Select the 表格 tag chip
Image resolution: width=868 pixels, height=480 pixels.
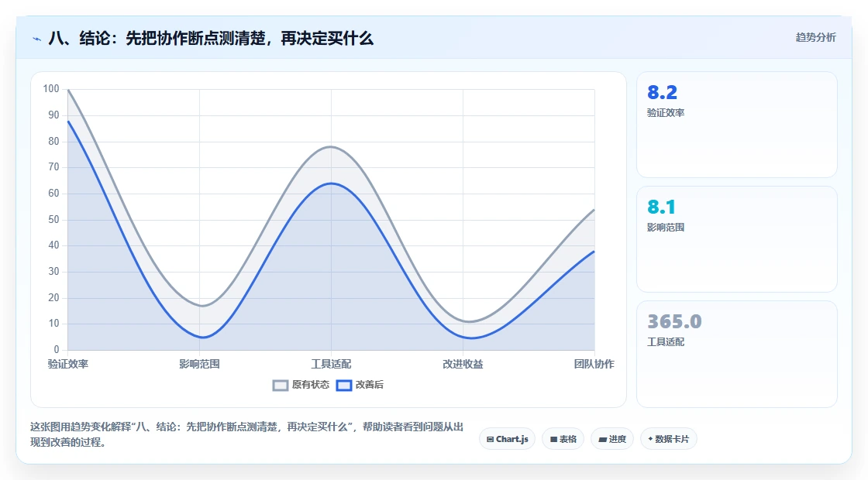(563, 439)
